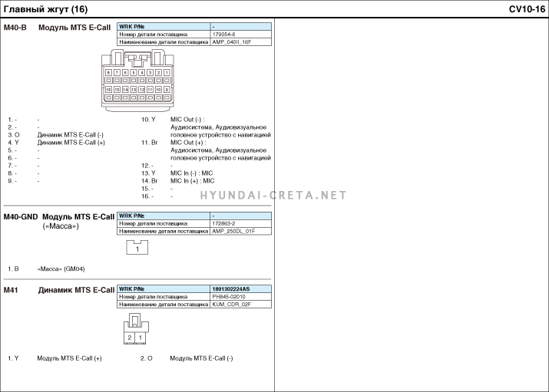Click pin row "13. Y" of M40-B
The height and width of the screenshot is (392, 549).
(148, 173)
